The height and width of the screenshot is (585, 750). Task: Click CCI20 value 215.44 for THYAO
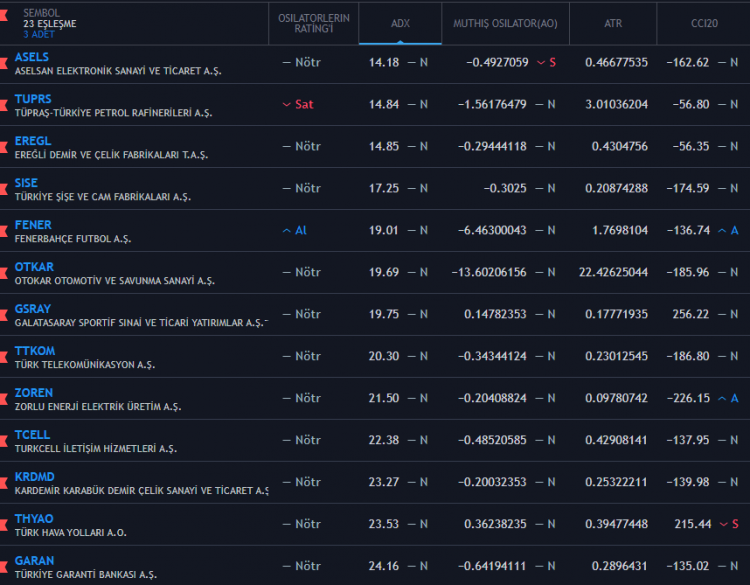[693, 524]
